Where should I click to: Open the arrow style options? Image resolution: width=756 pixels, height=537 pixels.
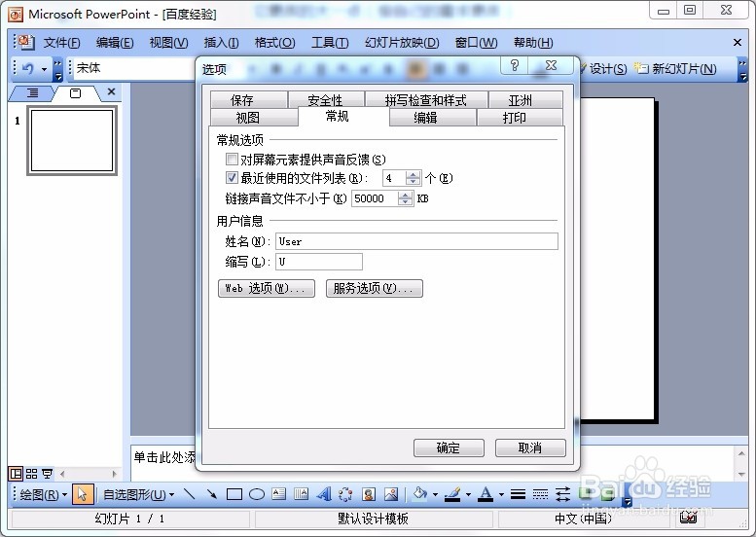click(562, 494)
